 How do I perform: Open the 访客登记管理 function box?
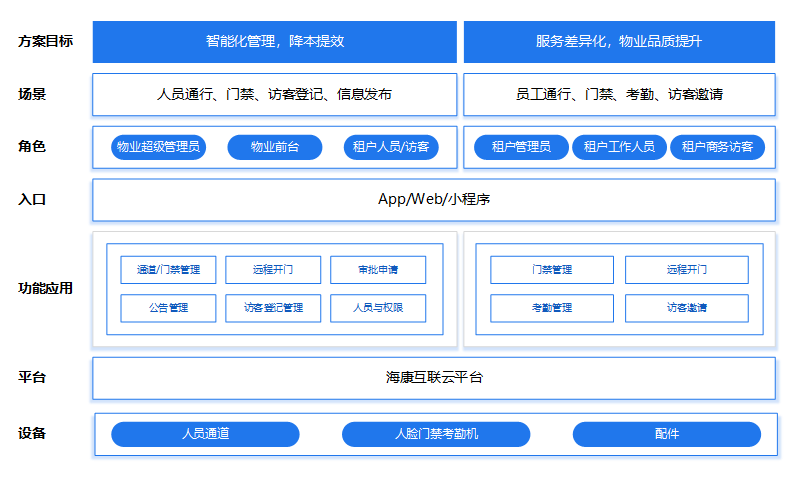273,308
